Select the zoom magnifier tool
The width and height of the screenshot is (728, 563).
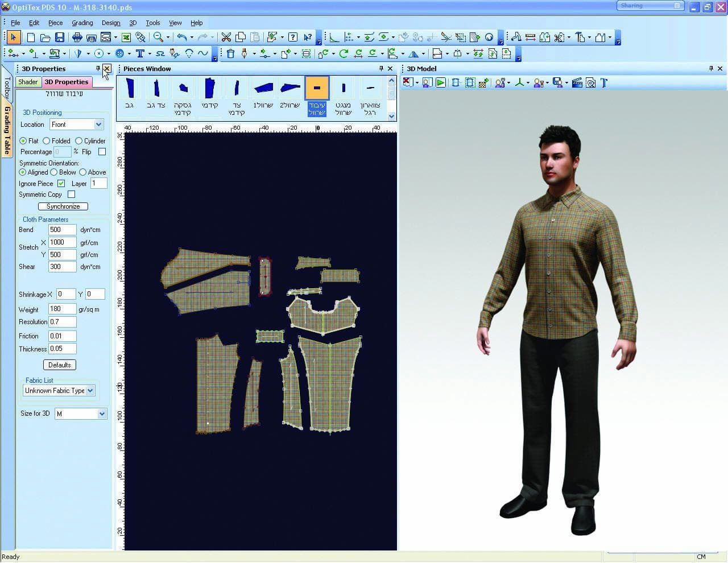158,38
